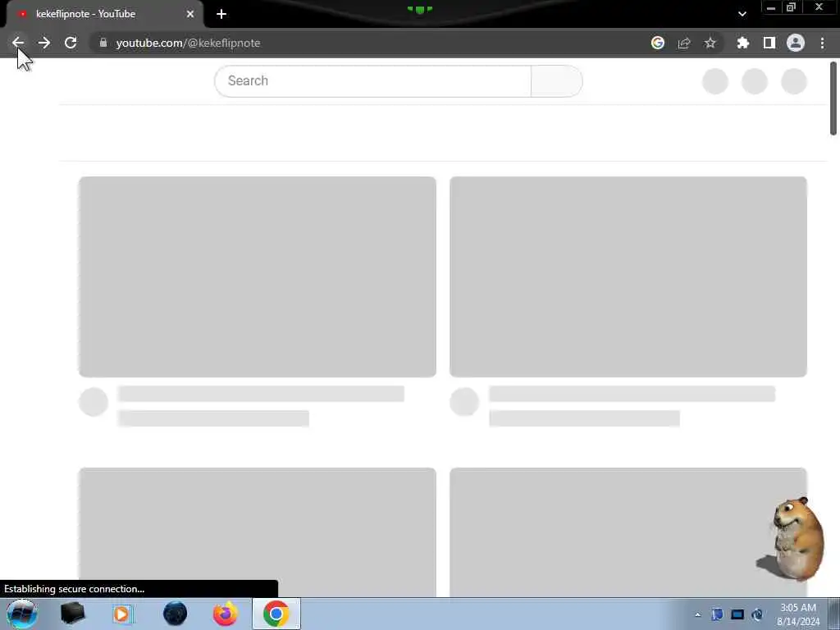
Task: Open the clock showing 3:05 AM
Action: click(798, 614)
